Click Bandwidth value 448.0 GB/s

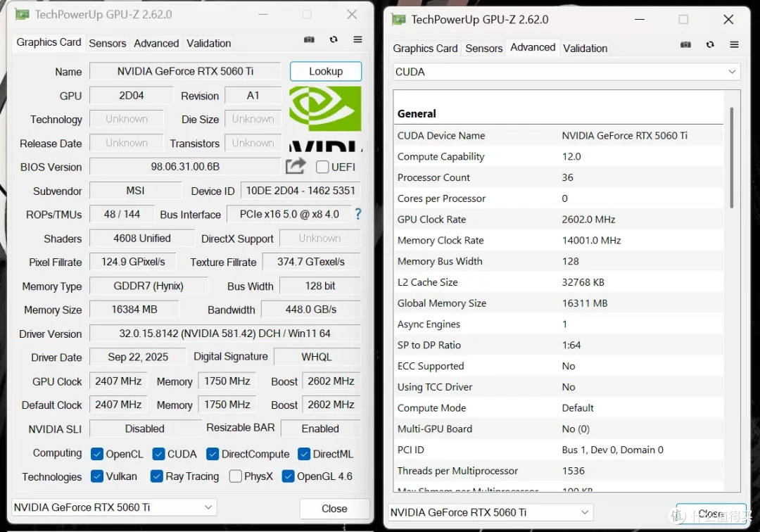(311, 309)
